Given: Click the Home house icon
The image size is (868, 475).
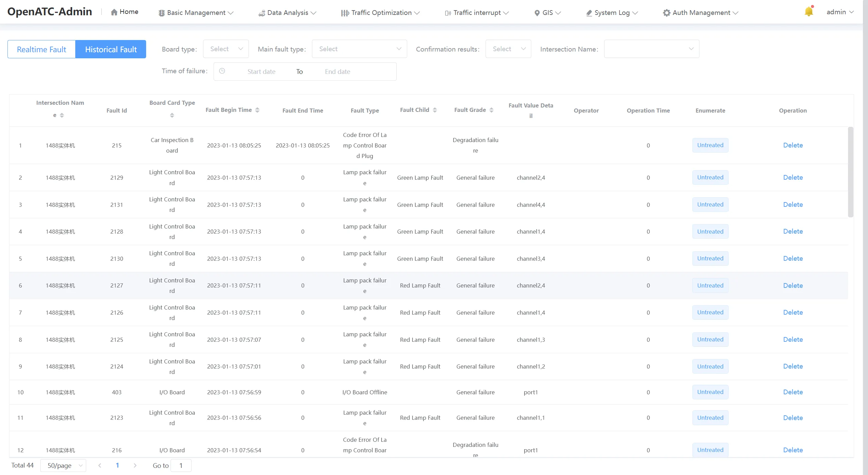Looking at the screenshot, I should point(114,12).
